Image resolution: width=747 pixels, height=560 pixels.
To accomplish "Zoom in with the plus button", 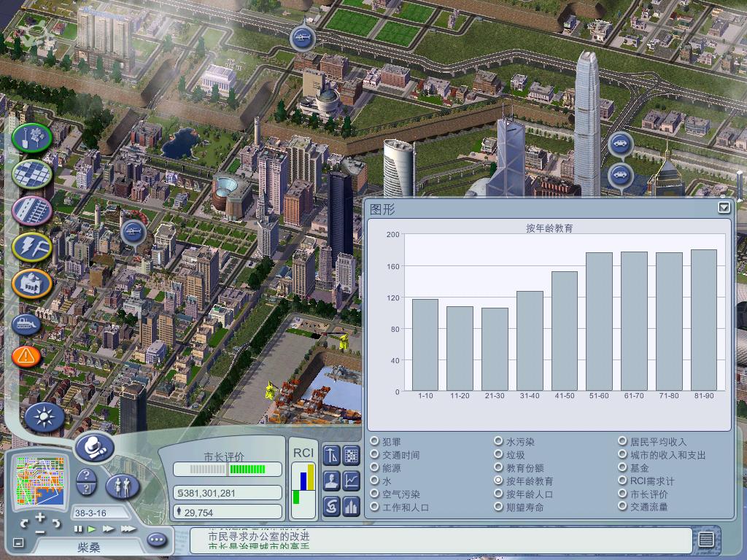I will coord(41,517).
